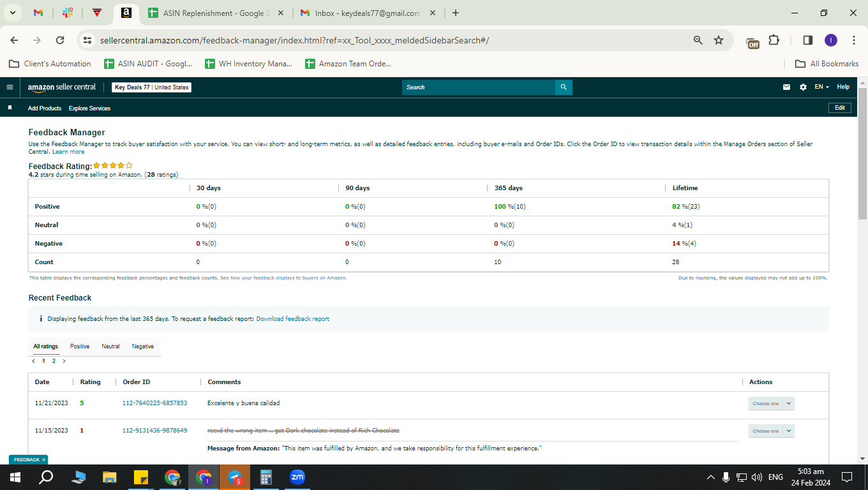The image size is (868, 490).
Task: Open the Key Deals 77 account switcher
Action: tap(152, 87)
